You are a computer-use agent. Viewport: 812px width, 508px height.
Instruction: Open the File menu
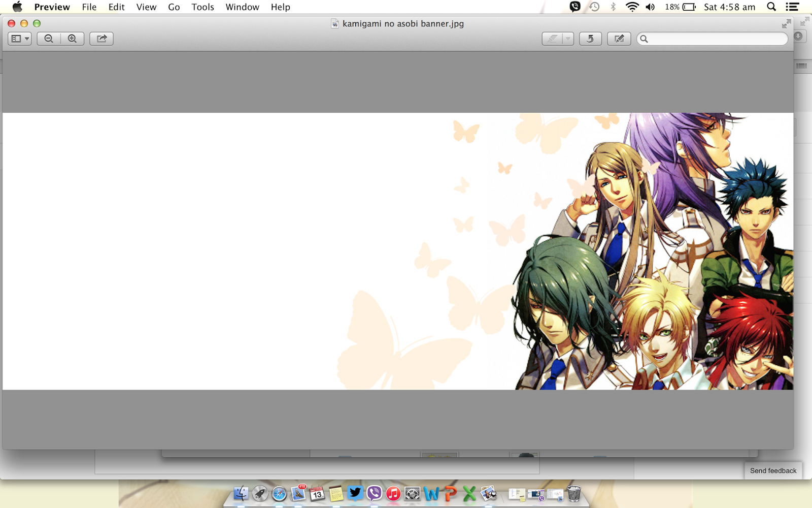click(x=89, y=7)
